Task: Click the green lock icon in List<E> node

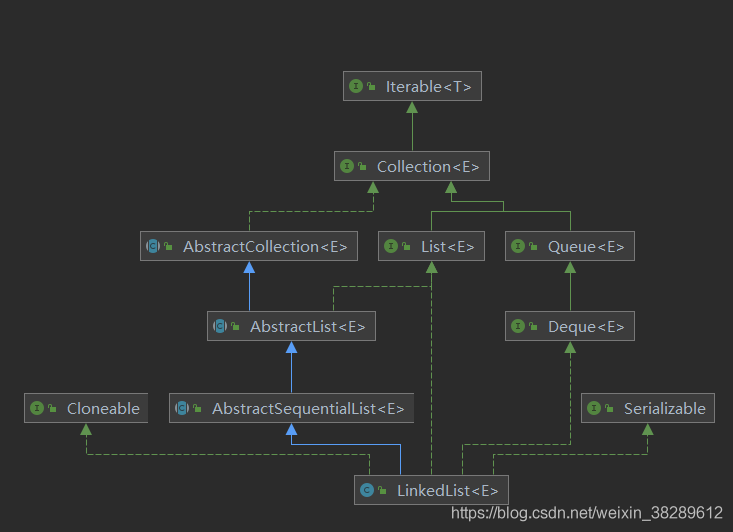Action: coord(406,246)
